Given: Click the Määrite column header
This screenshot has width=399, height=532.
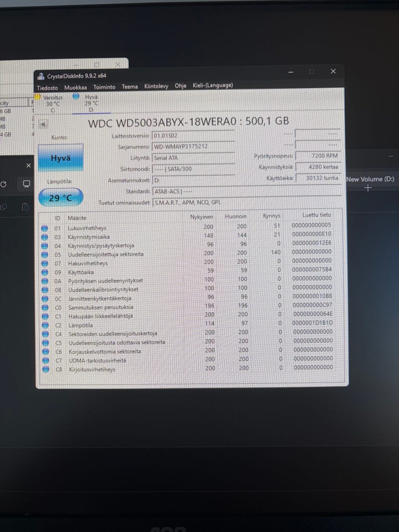Looking at the screenshot, I should [x=77, y=218].
